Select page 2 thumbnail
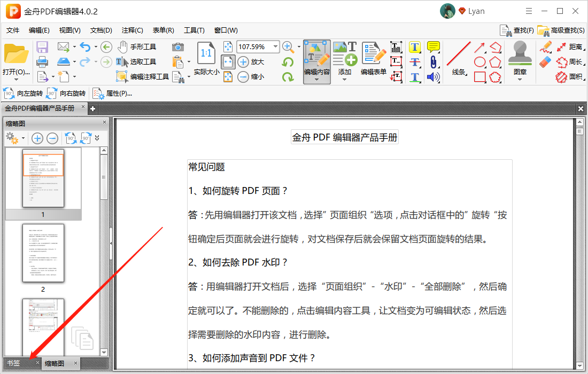The width and height of the screenshot is (588, 374). [x=43, y=253]
